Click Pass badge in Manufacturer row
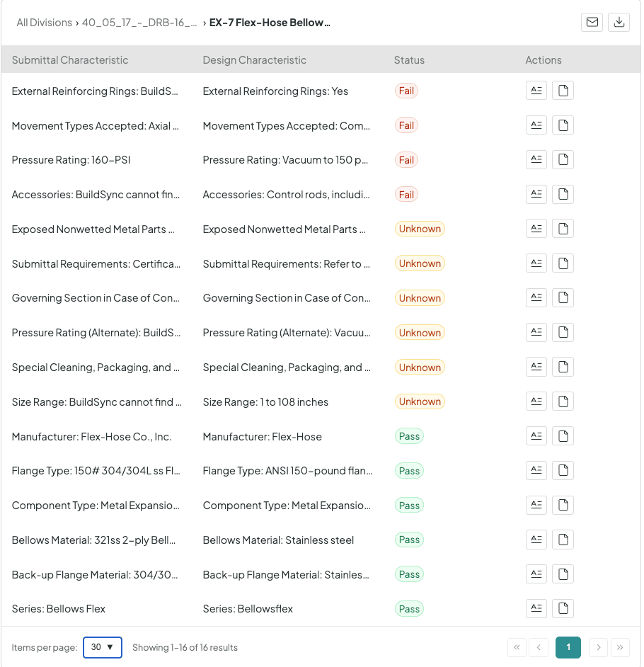 point(409,436)
